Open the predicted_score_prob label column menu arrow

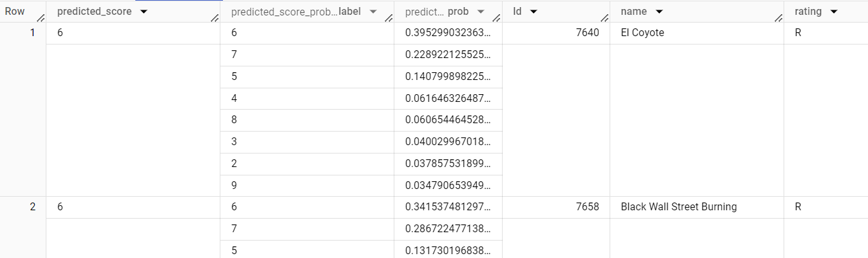(372, 12)
